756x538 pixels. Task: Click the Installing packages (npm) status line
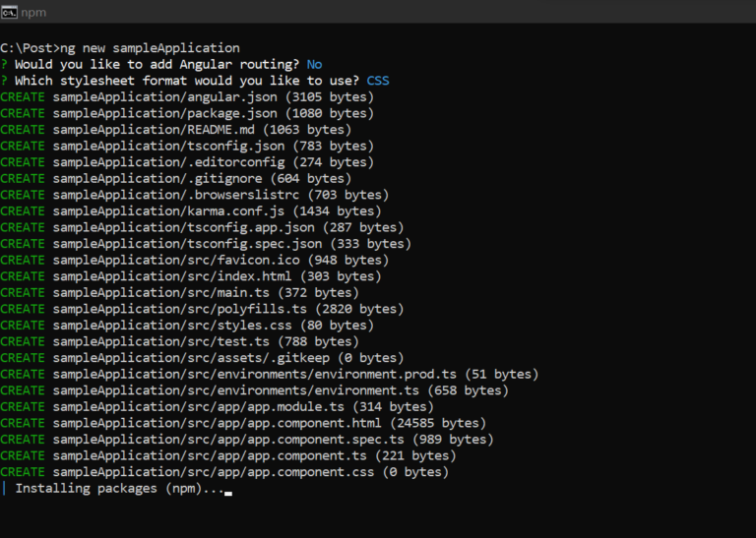click(x=116, y=489)
